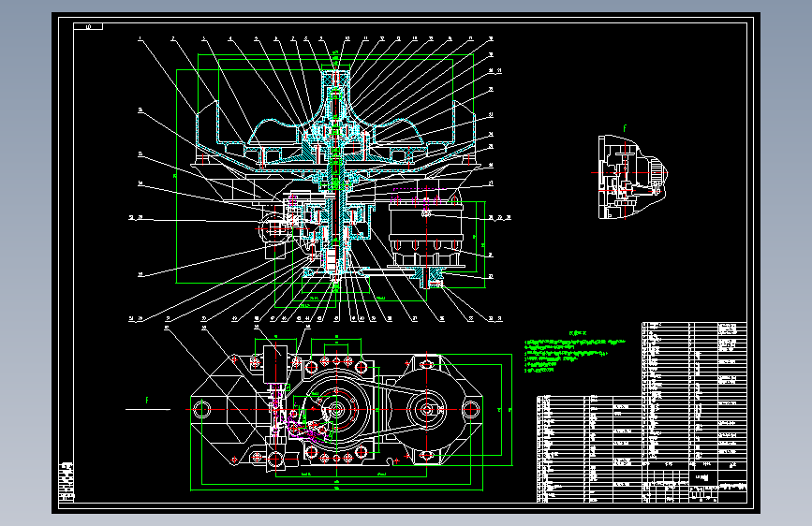812x526 pixels.
Task: Click the small label box at frame's top-left corner
Action: point(88,26)
